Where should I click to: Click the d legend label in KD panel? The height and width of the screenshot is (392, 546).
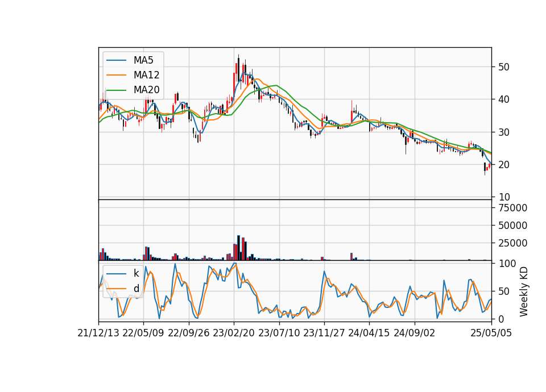[x=136, y=289]
